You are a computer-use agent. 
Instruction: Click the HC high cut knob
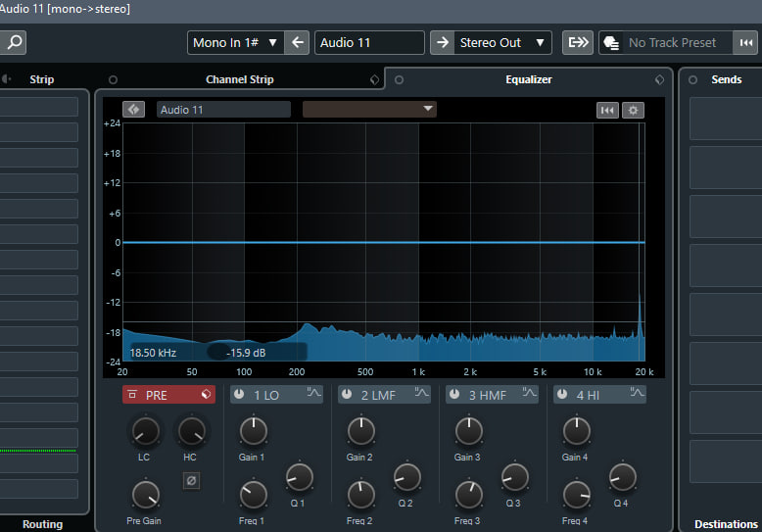[192, 431]
